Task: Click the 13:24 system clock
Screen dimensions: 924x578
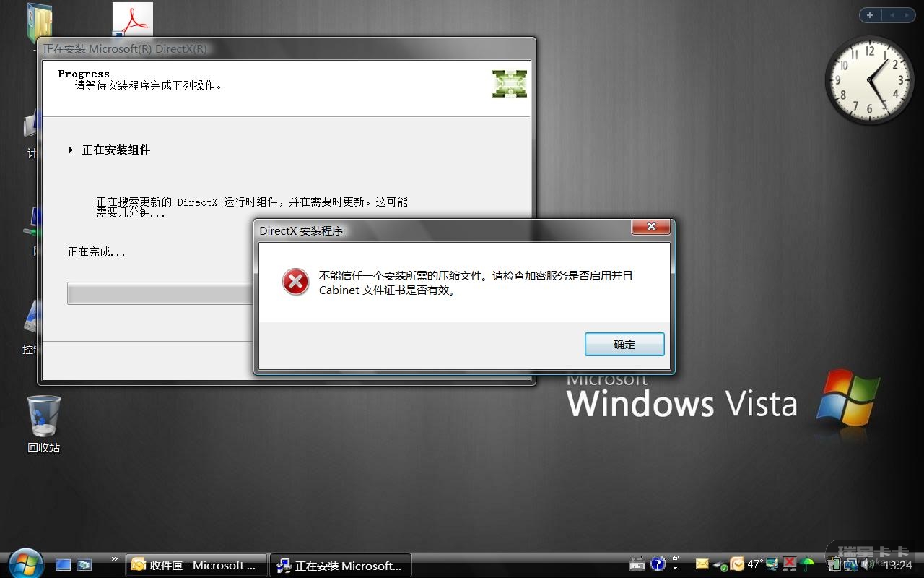Action: pyautogui.click(x=898, y=565)
